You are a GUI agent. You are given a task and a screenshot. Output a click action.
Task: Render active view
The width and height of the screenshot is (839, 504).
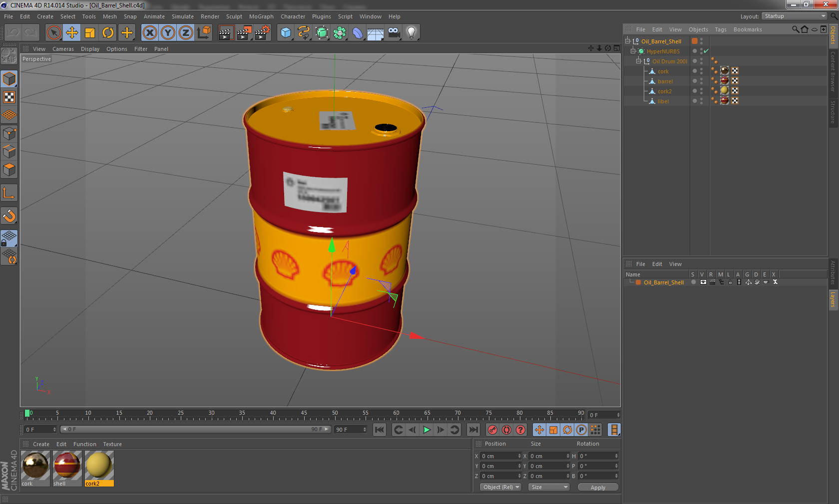226,33
